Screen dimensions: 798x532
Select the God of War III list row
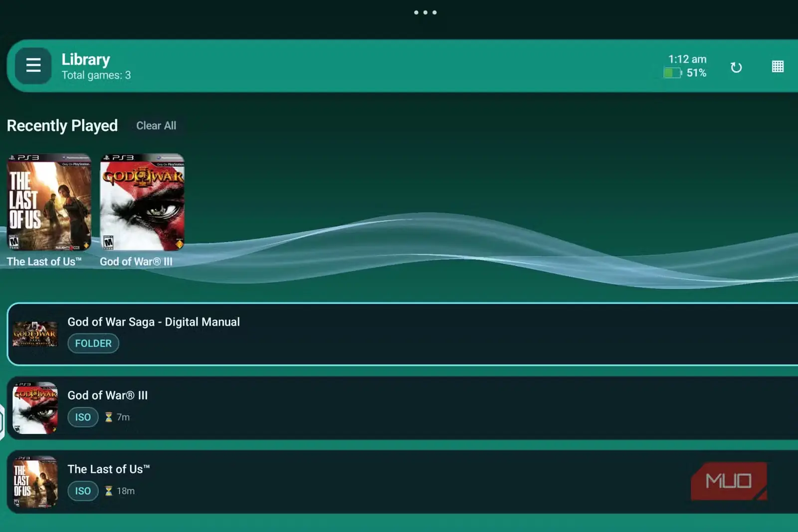pyautogui.click(x=402, y=408)
